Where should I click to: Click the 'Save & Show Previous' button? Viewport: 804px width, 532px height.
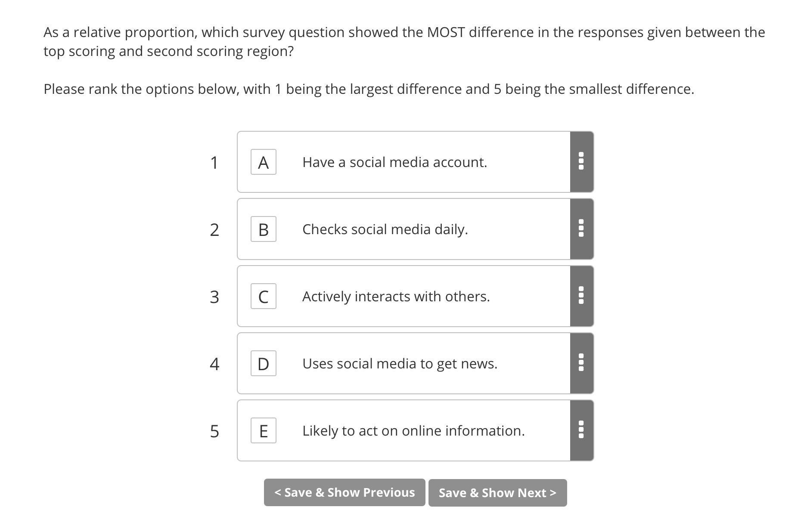tap(344, 492)
